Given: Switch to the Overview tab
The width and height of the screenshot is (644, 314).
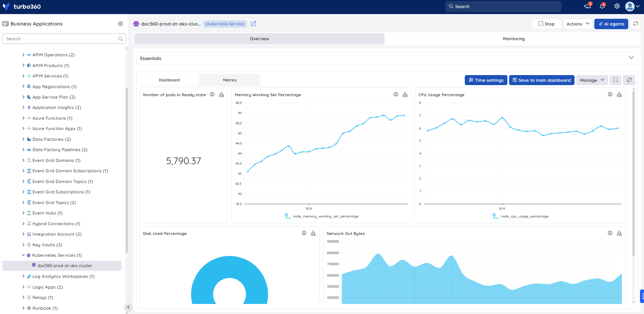Looking at the screenshot, I should tap(259, 39).
